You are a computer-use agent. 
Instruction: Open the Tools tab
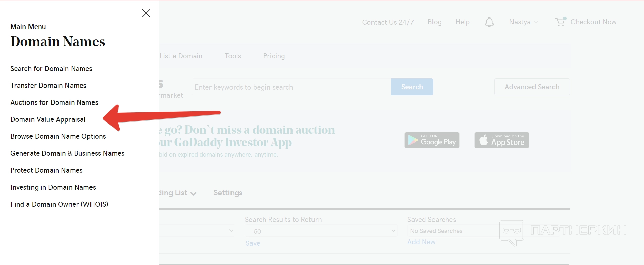tap(233, 56)
